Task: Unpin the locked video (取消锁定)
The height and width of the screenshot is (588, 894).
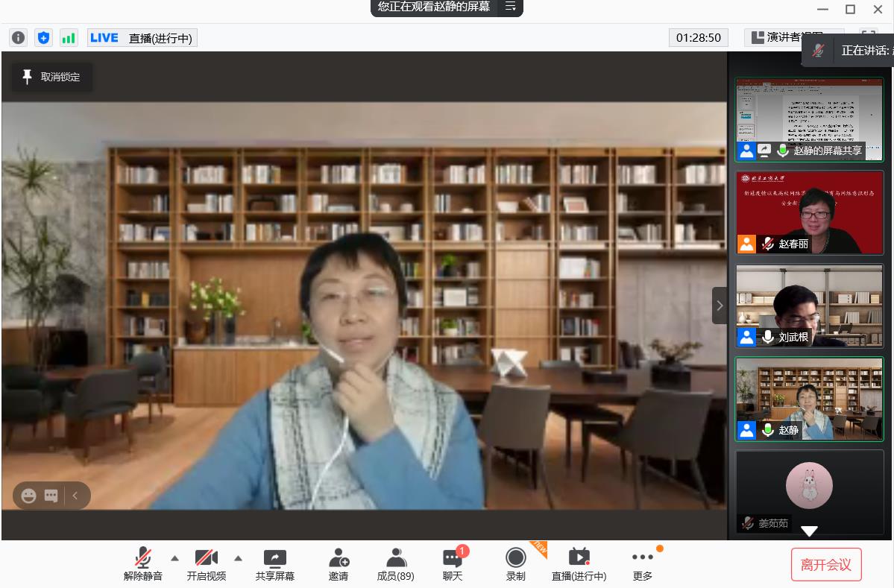Action: pos(51,77)
